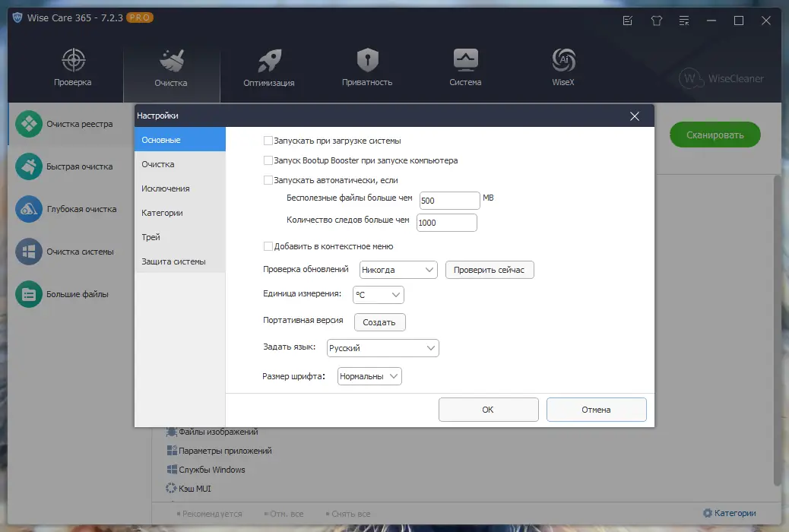Switch to the Оптимизация tab

(268, 68)
